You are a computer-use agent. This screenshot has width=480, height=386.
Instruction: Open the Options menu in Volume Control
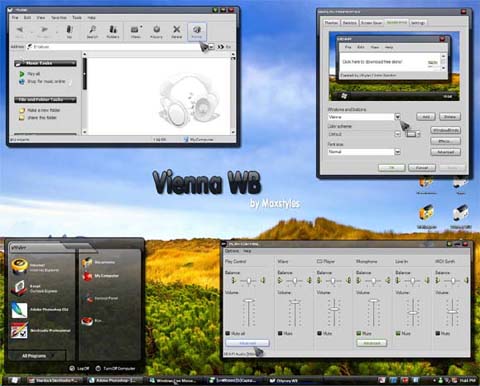[232, 251]
